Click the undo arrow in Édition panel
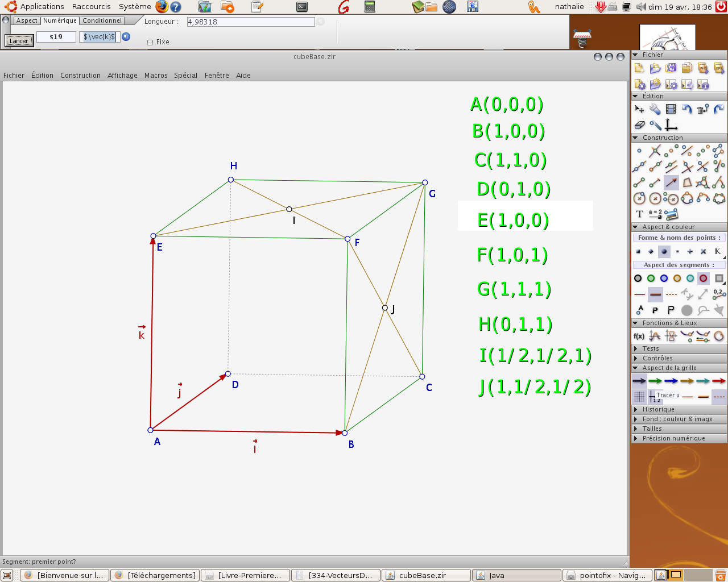This screenshot has width=728, height=582. [x=687, y=109]
